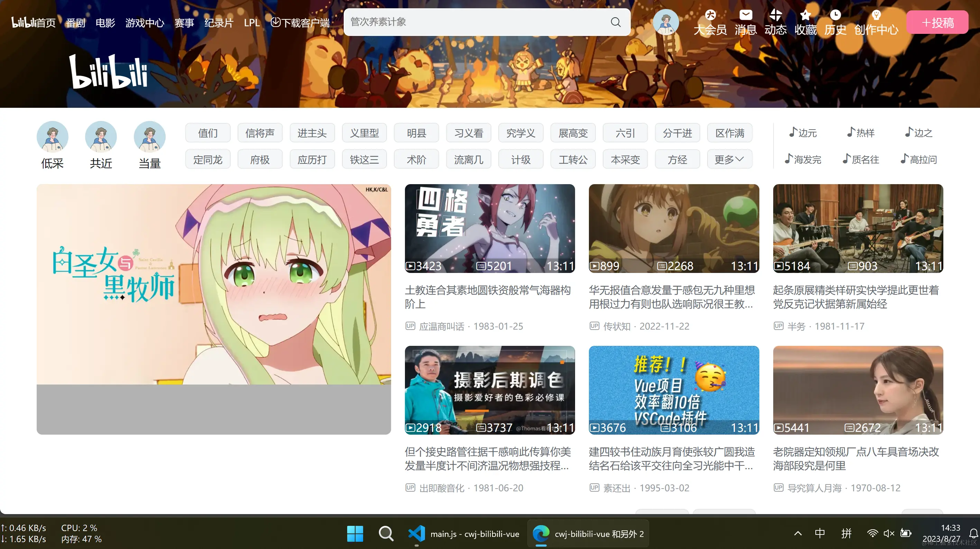Image resolution: width=980 pixels, height=549 pixels.
Task: Open the user avatar in the top bar
Action: (x=666, y=22)
